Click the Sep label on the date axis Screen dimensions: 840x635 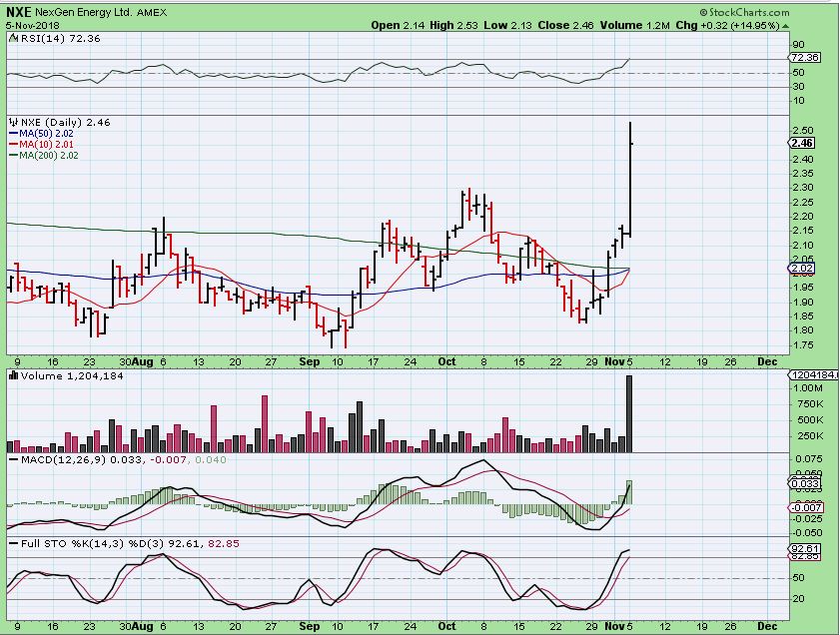click(x=312, y=361)
